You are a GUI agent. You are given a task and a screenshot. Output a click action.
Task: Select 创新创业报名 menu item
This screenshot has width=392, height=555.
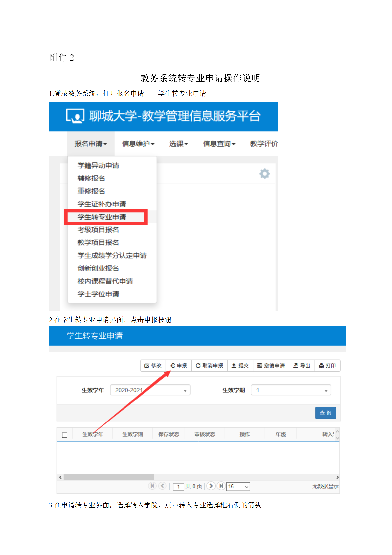[x=98, y=268]
